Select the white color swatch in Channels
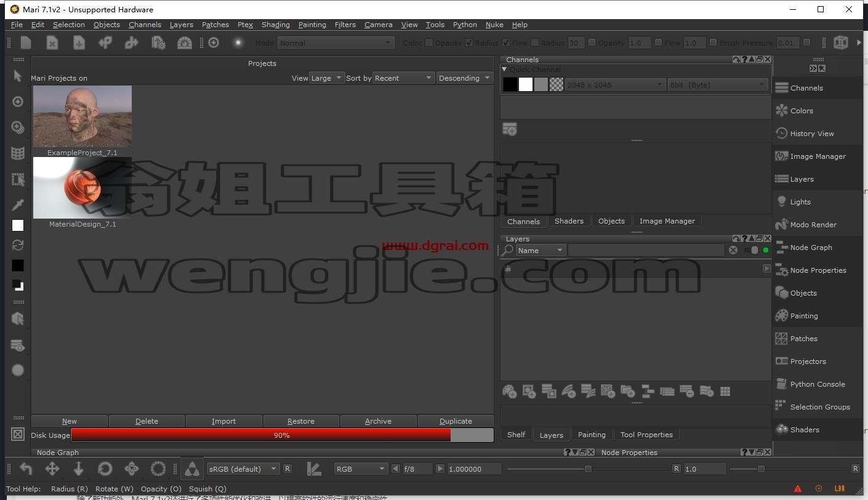This screenshot has width=868, height=500. (526, 84)
